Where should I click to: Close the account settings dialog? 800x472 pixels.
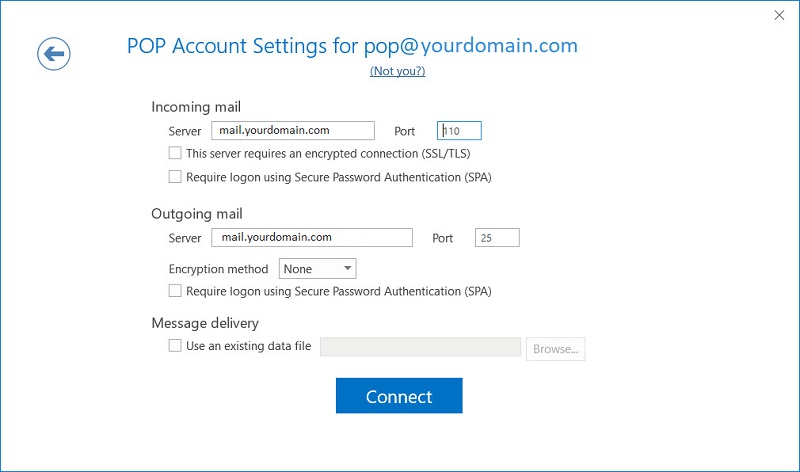[x=780, y=15]
